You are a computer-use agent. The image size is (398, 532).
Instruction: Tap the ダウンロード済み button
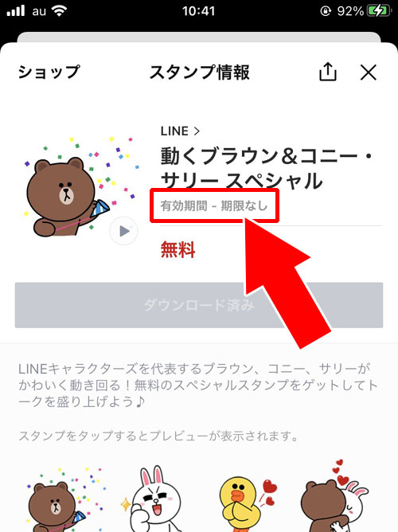pyautogui.click(x=199, y=305)
